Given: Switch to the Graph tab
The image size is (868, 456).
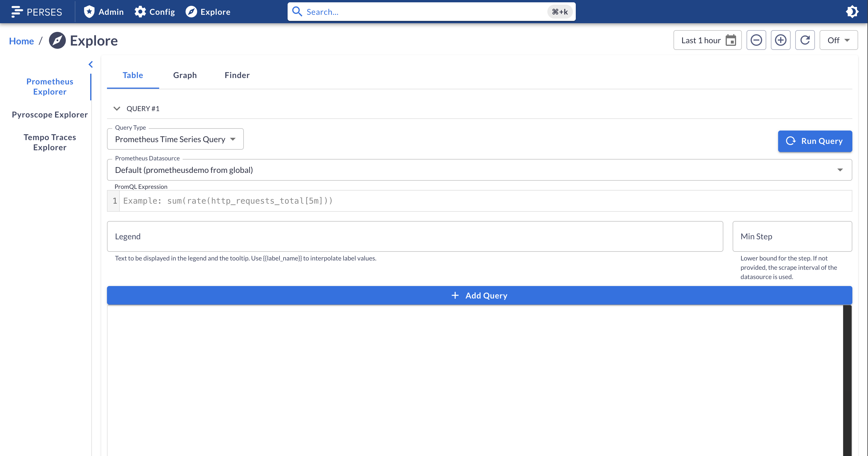Looking at the screenshot, I should (185, 75).
